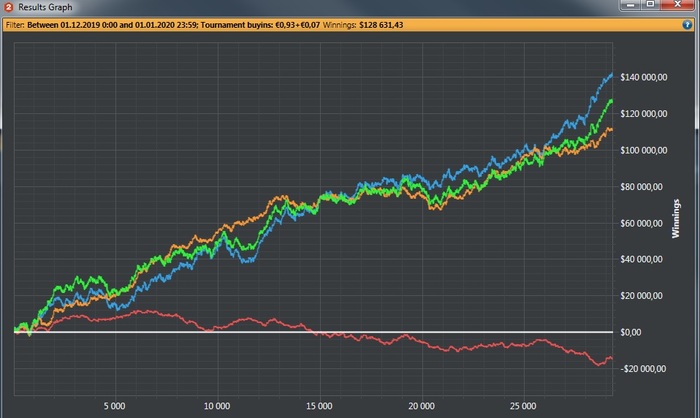This screenshot has height=418, width=700.
Task: Click the -$20 000,00 axis label
Action: [643, 369]
